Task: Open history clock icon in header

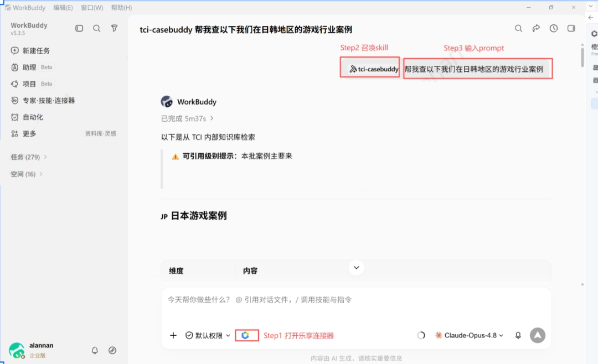Action: 553,28
